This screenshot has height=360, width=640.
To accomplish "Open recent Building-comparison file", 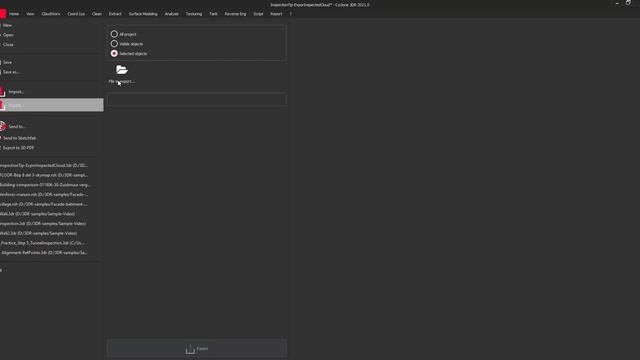I will click(x=45, y=185).
